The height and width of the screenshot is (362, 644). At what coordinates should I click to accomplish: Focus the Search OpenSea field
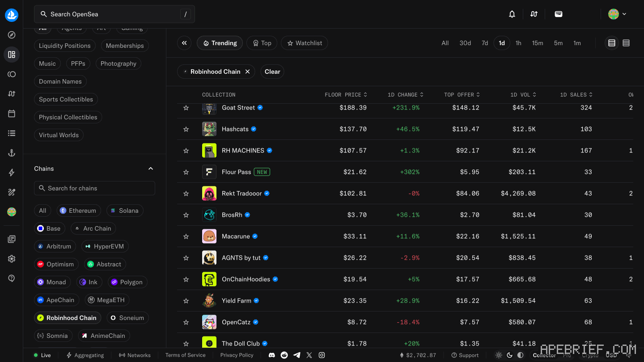[x=114, y=14]
